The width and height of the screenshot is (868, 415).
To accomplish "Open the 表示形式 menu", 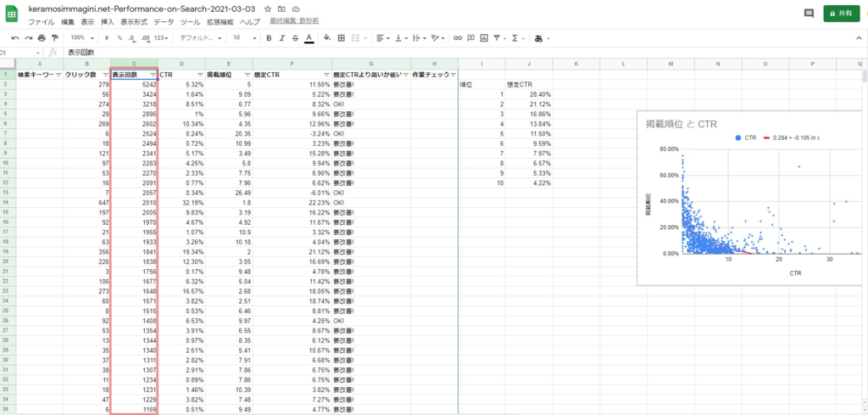I will 134,21.
